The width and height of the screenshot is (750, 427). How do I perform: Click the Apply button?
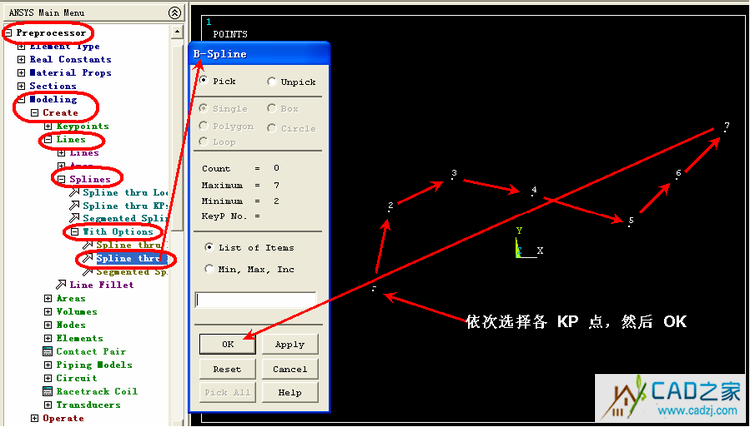pos(290,344)
